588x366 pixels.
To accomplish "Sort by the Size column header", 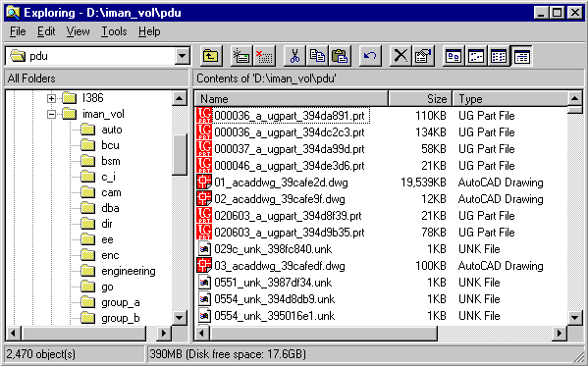I will click(420, 99).
